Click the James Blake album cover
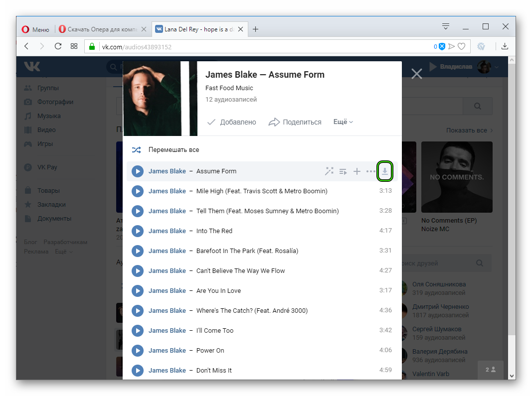 (160, 99)
